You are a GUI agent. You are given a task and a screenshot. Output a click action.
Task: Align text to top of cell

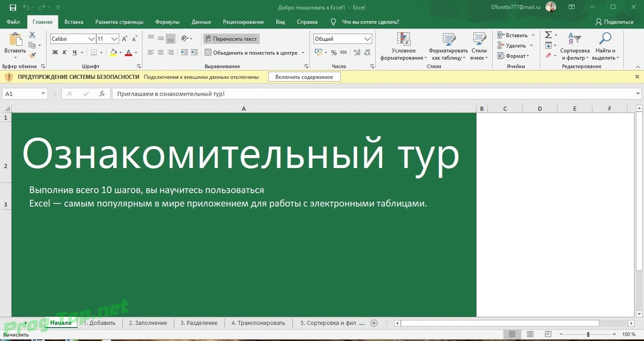(x=151, y=38)
